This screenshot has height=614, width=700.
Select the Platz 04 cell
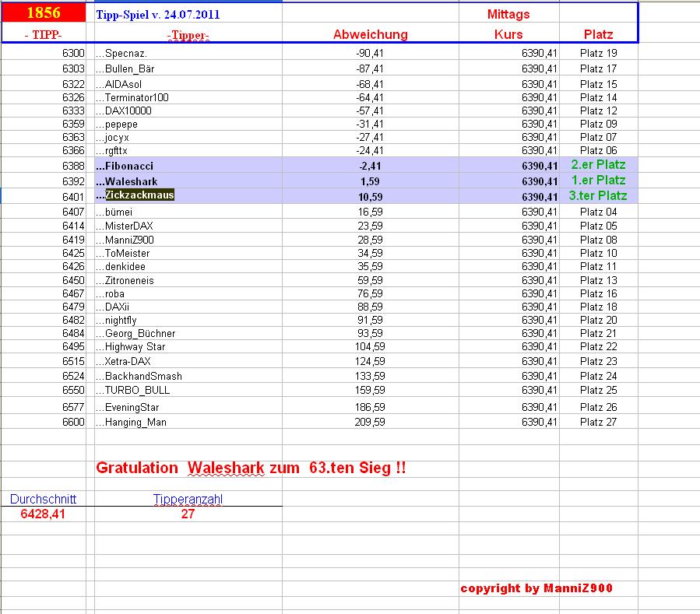[598, 212]
